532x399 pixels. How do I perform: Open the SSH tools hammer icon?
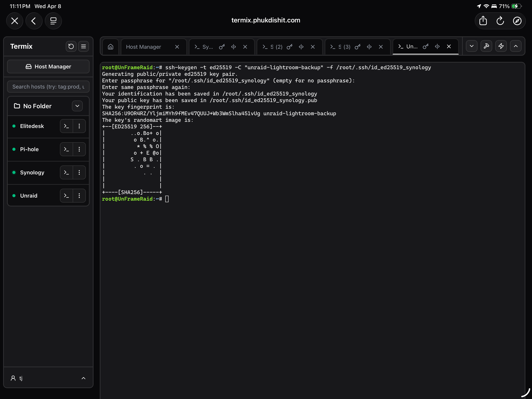486,46
